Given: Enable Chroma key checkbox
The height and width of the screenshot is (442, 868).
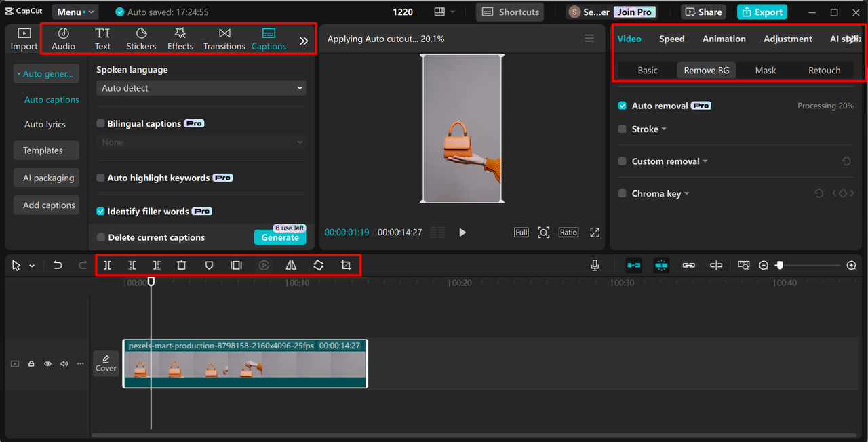Looking at the screenshot, I should click(623, 193).
